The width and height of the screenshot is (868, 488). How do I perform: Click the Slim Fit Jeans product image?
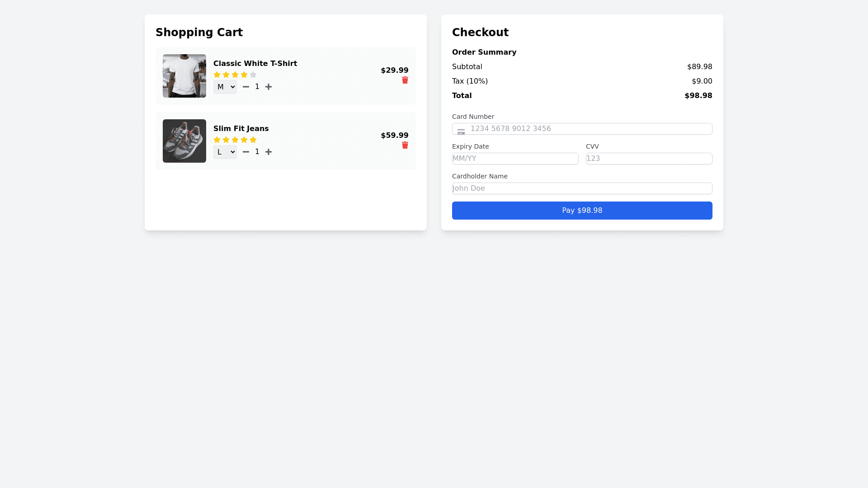tap(184, 141)
